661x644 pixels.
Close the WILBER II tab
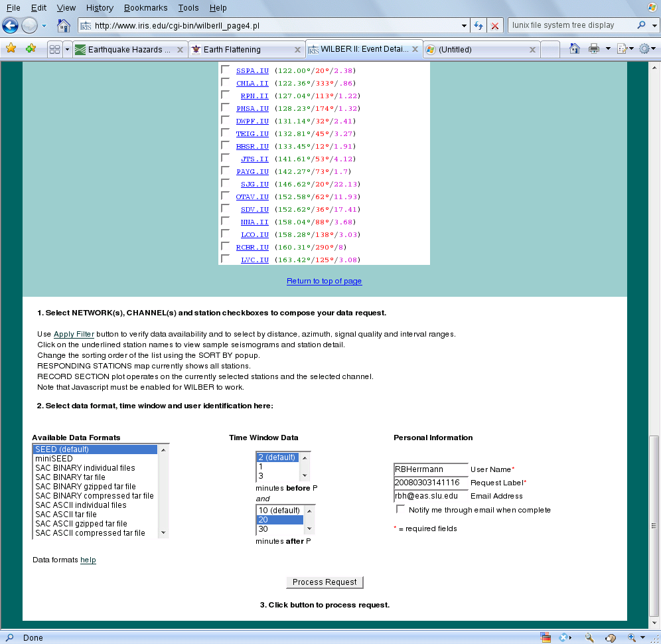415,49
